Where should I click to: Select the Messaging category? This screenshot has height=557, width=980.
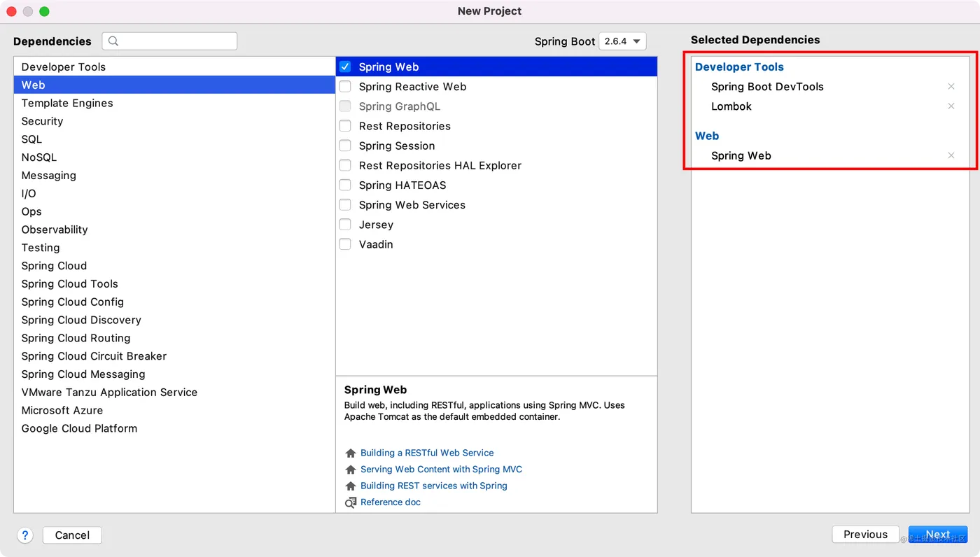click(x=174, y=176)
